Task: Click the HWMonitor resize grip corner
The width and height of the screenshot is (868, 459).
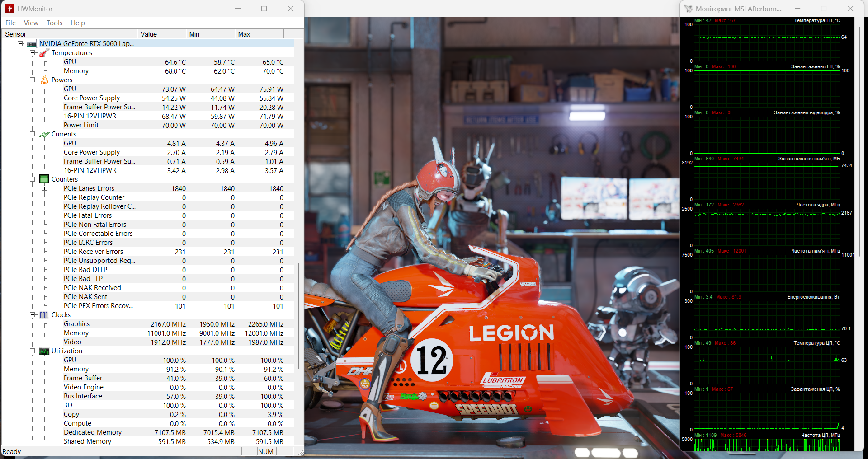Action: (x=300, y=452)
